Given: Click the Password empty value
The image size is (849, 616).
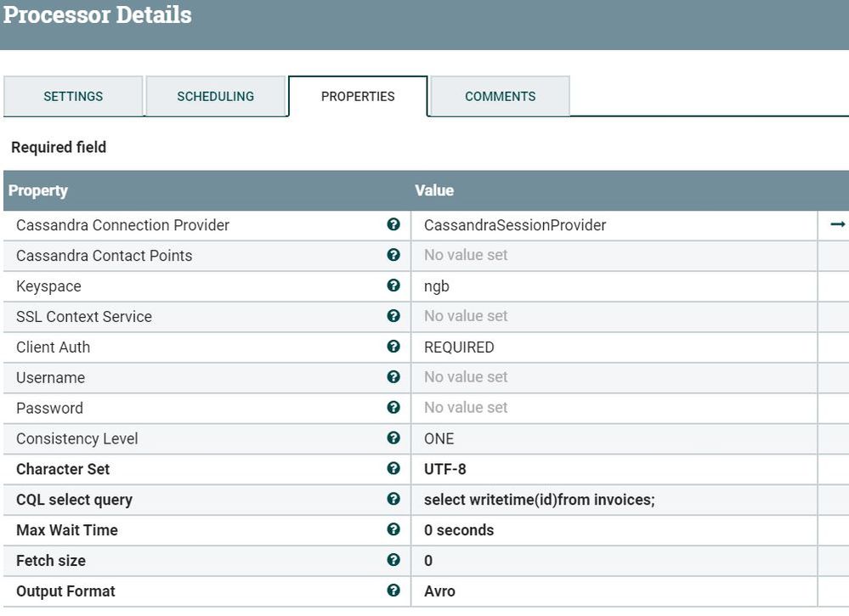Looking at the screenshot, I should (x=466, y=408).
